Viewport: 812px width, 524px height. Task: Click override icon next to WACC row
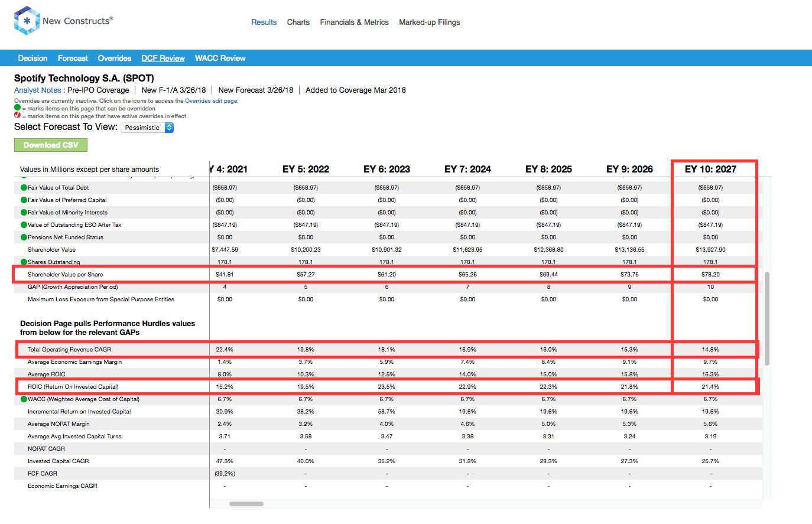pyautogui.click(x=24, y=399)
